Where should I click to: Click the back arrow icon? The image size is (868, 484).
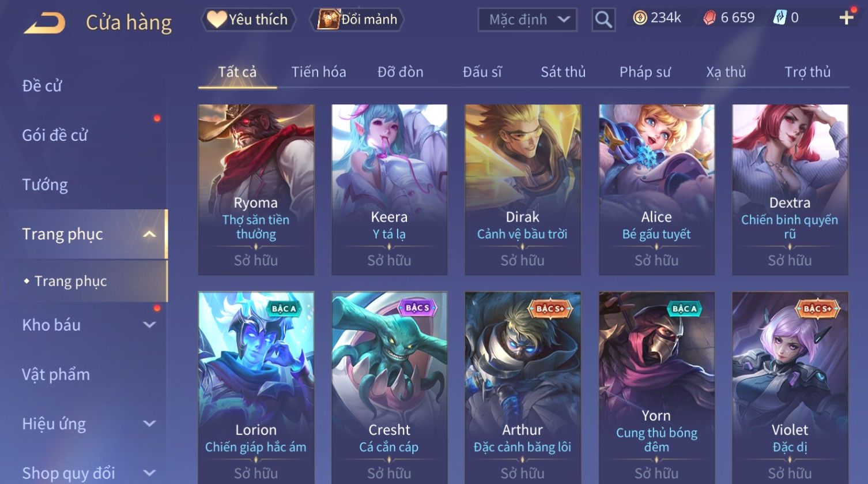tap(44, 22)
